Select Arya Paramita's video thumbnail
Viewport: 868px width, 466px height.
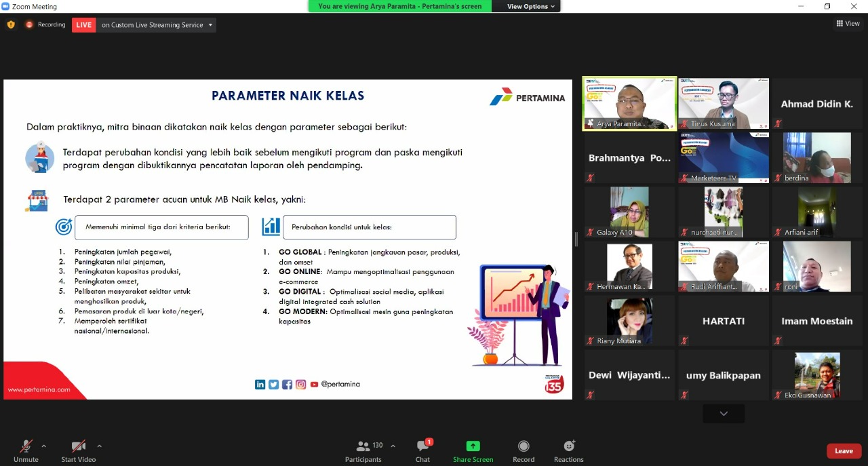click(x=630, y=103)
